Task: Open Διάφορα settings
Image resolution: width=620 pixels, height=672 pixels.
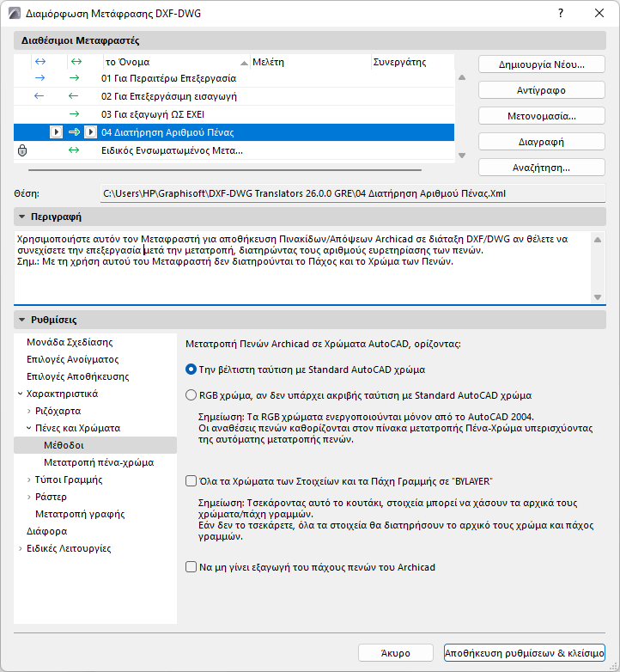Action: click(46, 531)
